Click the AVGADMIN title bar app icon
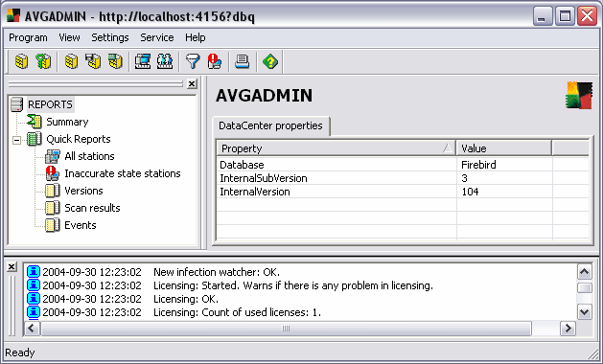This screenshot has height=364, width=603. point(13,16)
